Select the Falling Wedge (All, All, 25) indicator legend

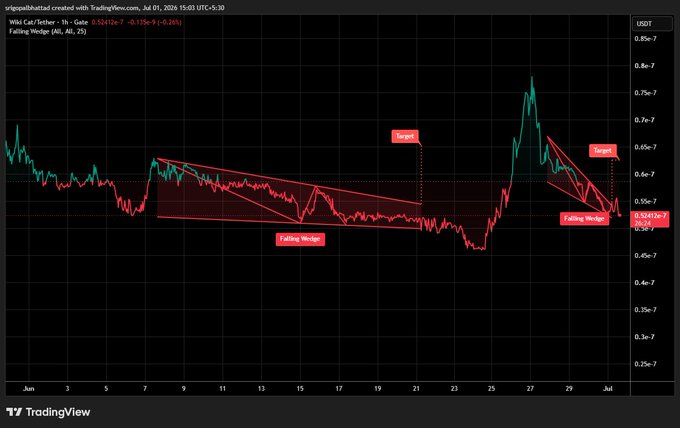click(48, 31)
